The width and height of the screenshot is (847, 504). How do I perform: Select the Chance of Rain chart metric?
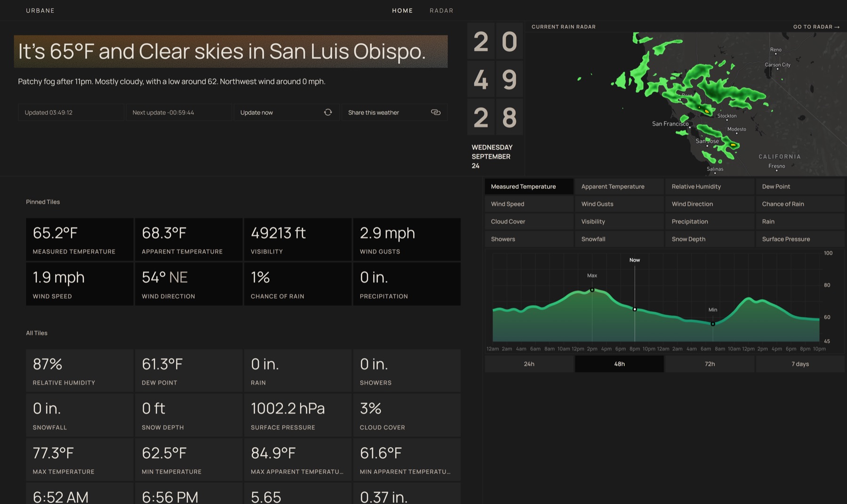(800, 204)
